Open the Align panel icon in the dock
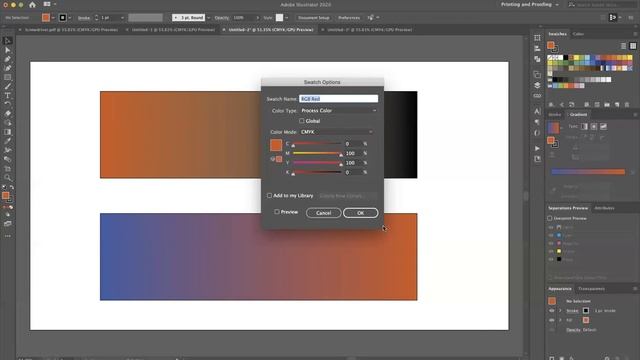 (x=537, y=48)
